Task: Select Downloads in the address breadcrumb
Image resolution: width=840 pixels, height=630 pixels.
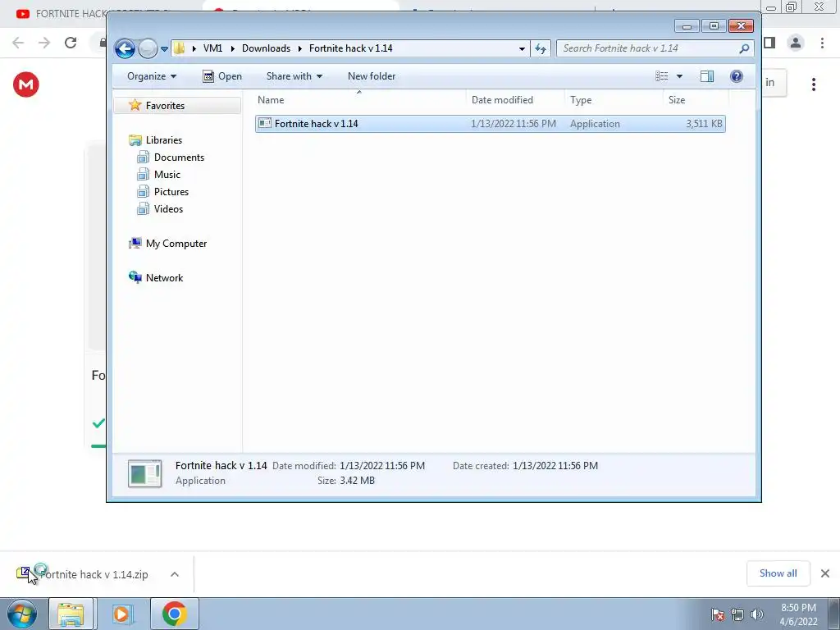Action: pos(266,48)
